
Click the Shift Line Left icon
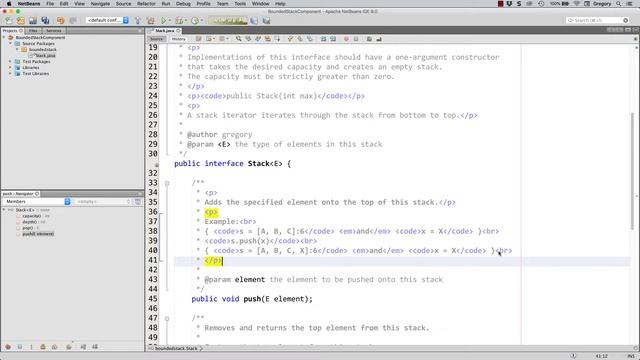[323, 39]
